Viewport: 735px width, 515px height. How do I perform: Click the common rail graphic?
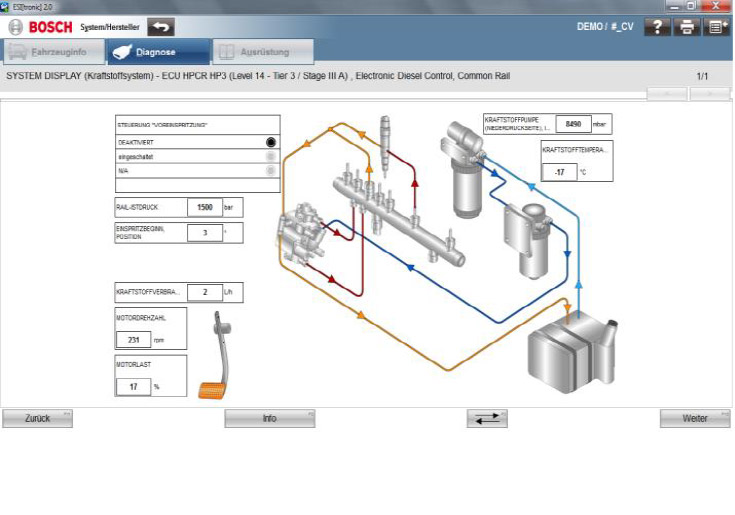(398, 216)
